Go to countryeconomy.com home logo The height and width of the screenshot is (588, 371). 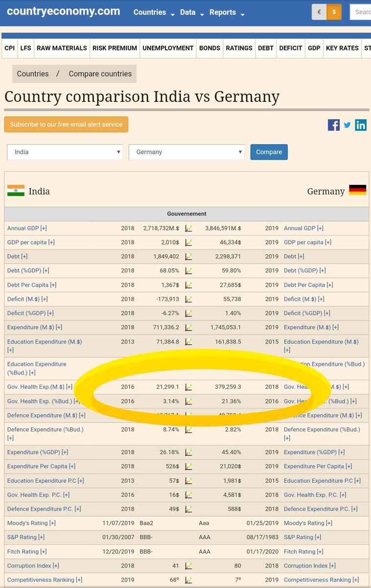(x=63, y=11)
